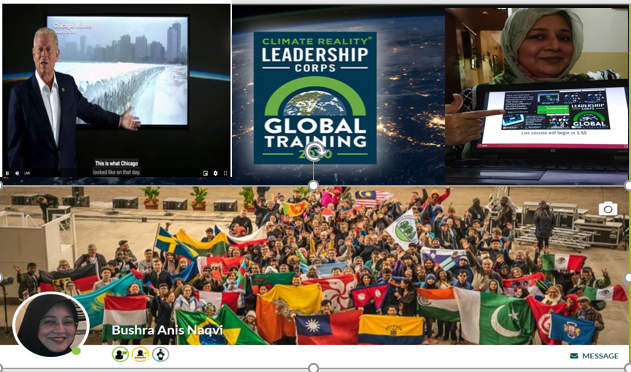Click the envelope icon beside MESSAGE

(574, 356)
